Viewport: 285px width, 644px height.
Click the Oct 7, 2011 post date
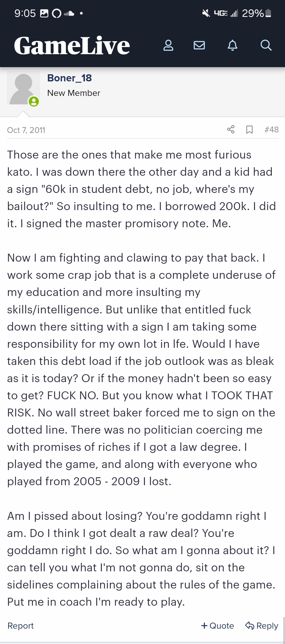[x=26, y=130]
